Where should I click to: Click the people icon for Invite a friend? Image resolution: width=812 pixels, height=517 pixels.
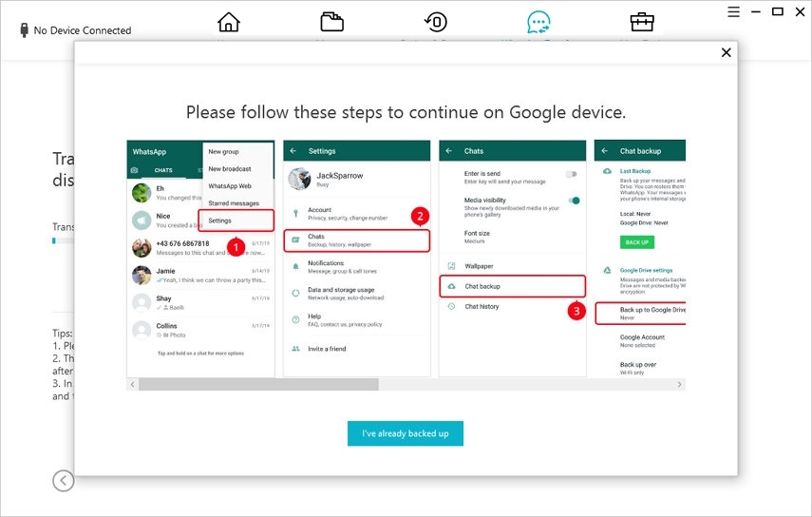click(295, 349)
